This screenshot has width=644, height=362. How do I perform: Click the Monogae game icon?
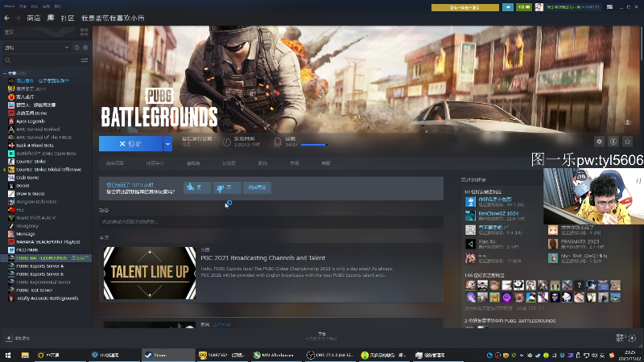click(x=11, y=234)
